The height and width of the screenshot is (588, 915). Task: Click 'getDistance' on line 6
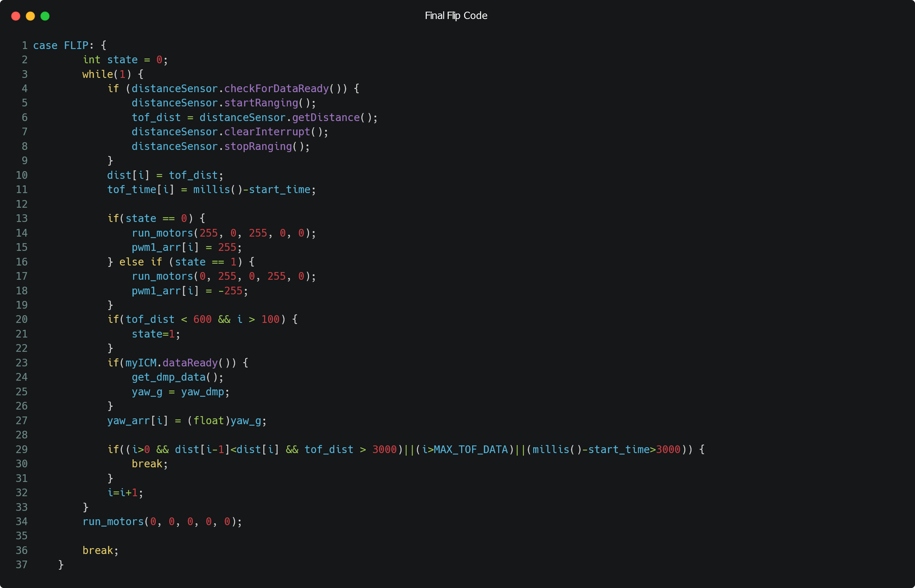[326, 118]
